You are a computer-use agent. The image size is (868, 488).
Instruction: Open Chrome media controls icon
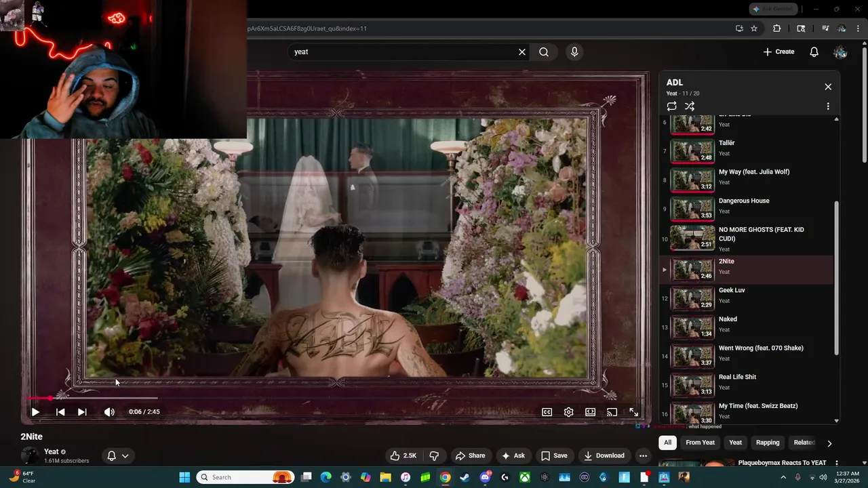tap(825, 28)
